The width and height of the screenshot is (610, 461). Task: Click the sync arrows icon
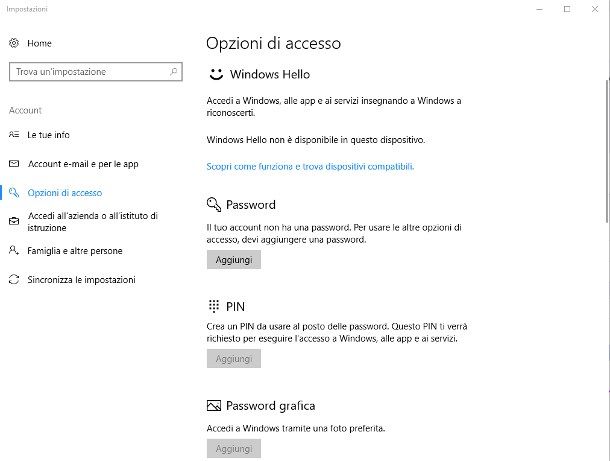(14, 279)
